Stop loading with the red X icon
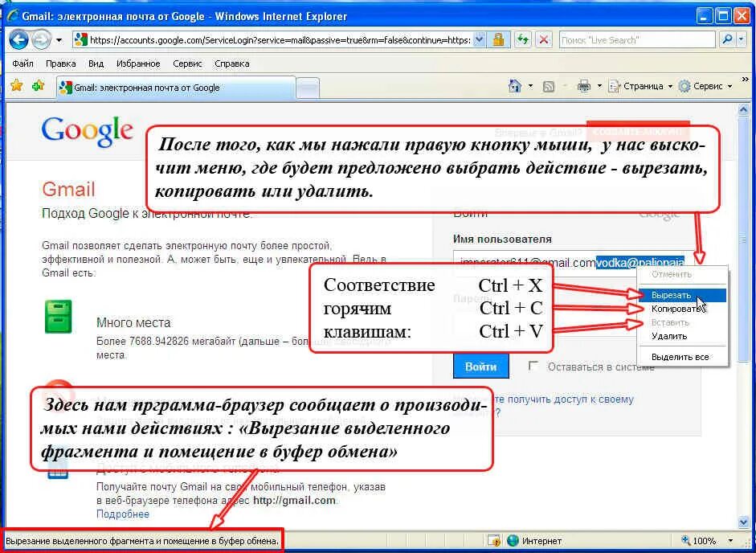The width and height of the screenshot is (756, 553). coord(544,40)
